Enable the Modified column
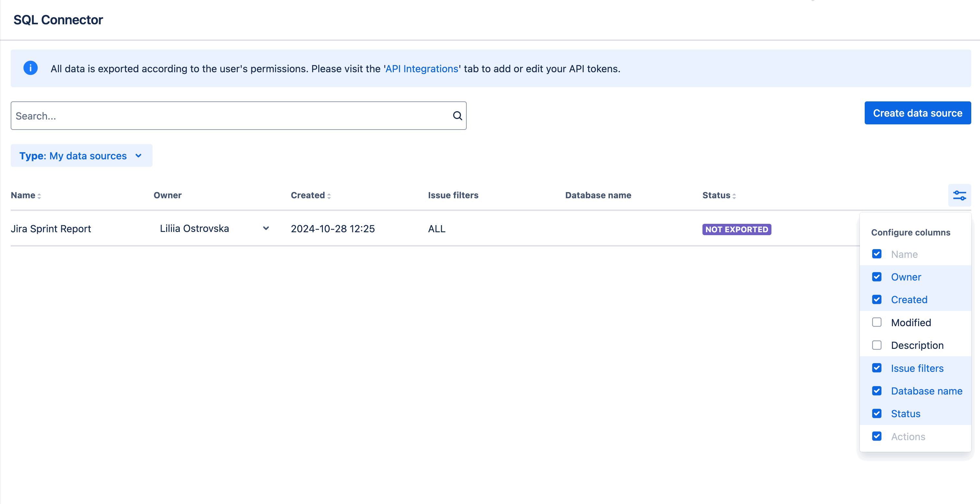The height and width of the screenshot is (504, 980). pyautogui.click(x=877, y=322)
